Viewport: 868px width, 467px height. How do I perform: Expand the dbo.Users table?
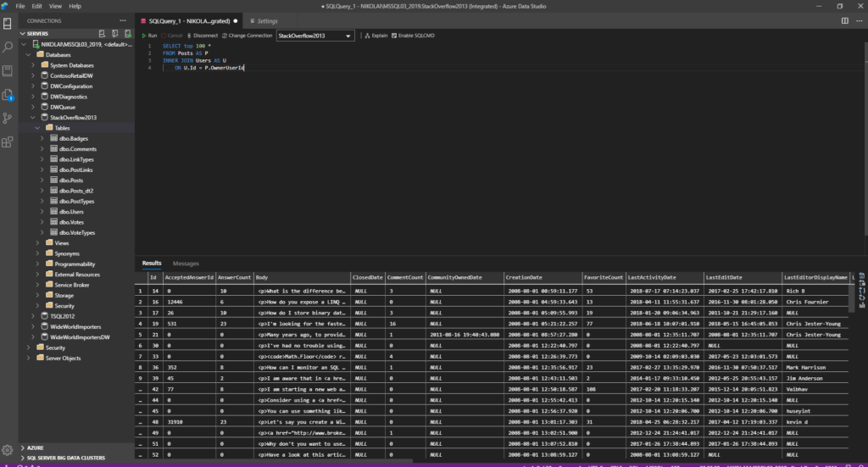coord(42,212)
